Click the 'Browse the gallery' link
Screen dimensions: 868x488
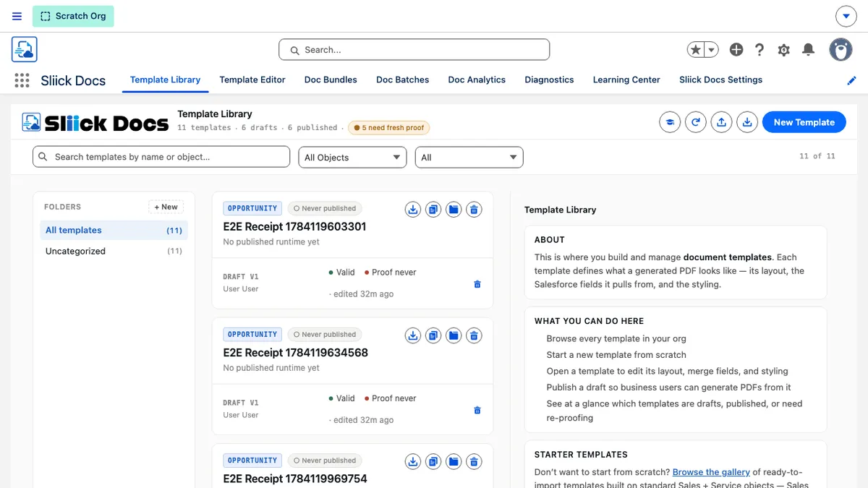tap(712, 471)
